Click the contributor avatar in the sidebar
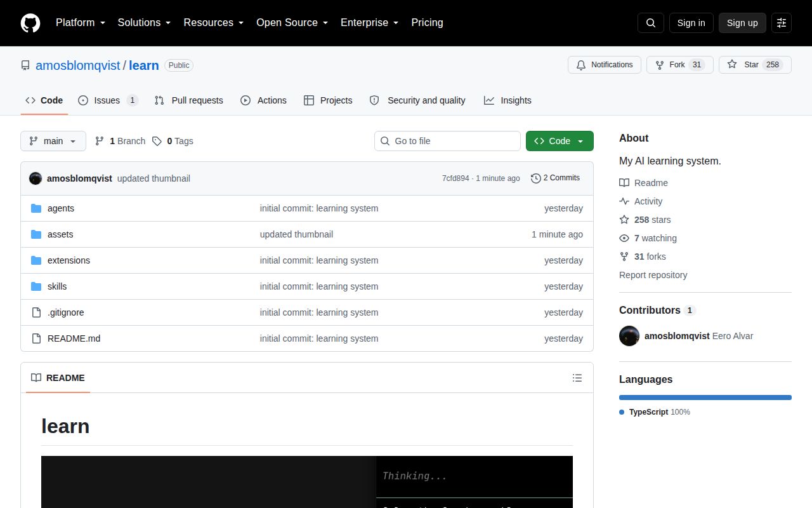 pos(629,336)
